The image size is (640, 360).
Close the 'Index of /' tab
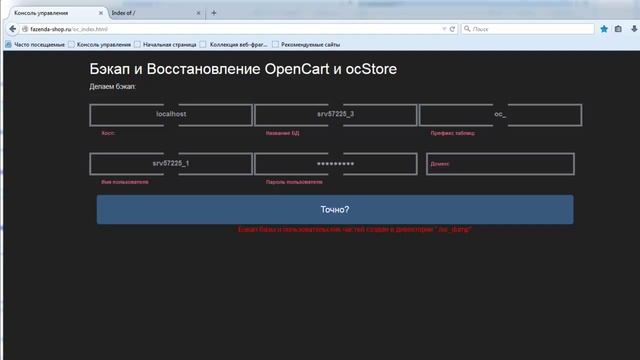(198, 13)
